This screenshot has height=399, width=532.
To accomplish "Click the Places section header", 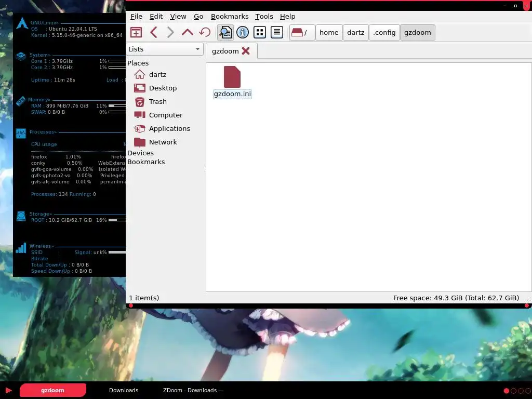I will (138, 63).
